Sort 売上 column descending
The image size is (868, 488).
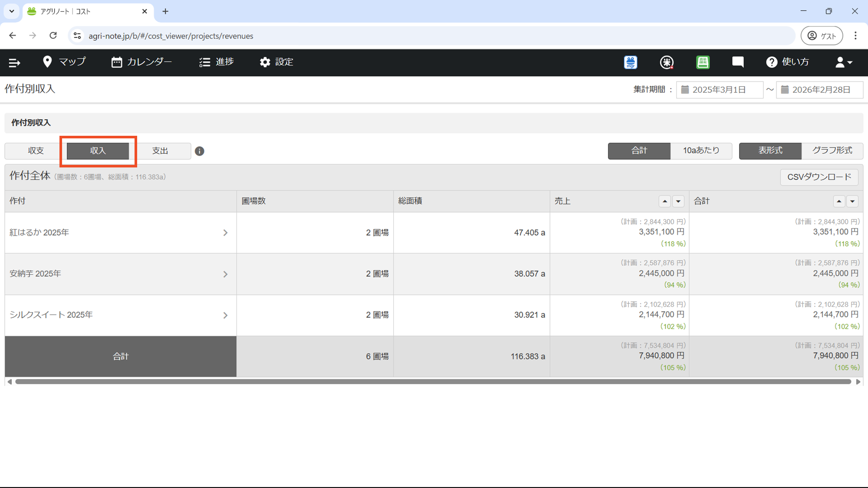[x=678, y=201]
